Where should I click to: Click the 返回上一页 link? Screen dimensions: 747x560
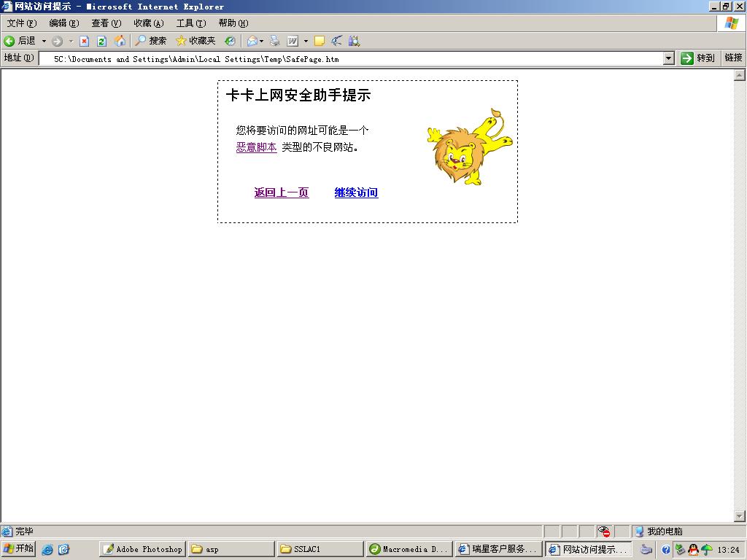click(282, 192)
